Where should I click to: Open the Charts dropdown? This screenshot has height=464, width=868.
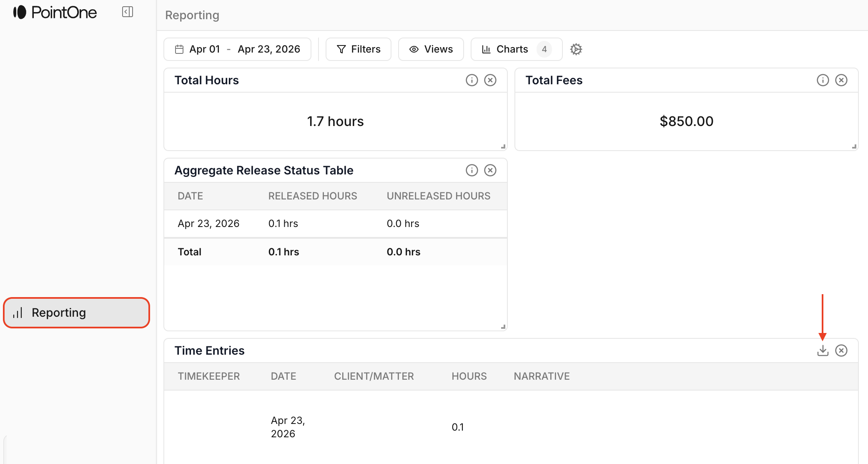(517, 49)
